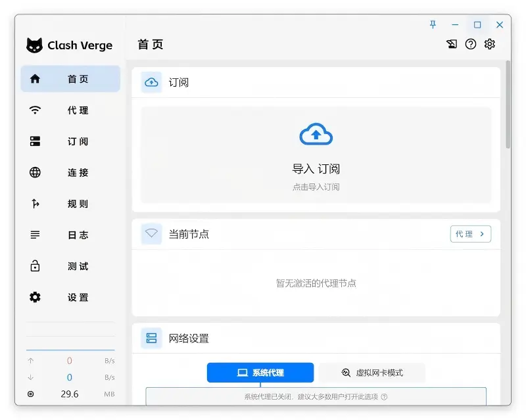Click the 当前节点 card wifi icon
The width and height of the screenshot is (526, 420).
(x=151, y=233)
